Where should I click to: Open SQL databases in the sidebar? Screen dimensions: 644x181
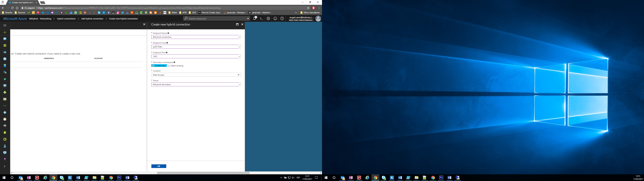point(5,66)
